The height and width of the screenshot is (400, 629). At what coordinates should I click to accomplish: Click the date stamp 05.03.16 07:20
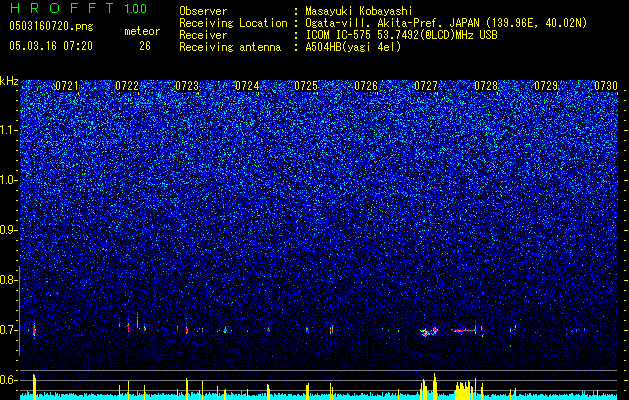51,46
